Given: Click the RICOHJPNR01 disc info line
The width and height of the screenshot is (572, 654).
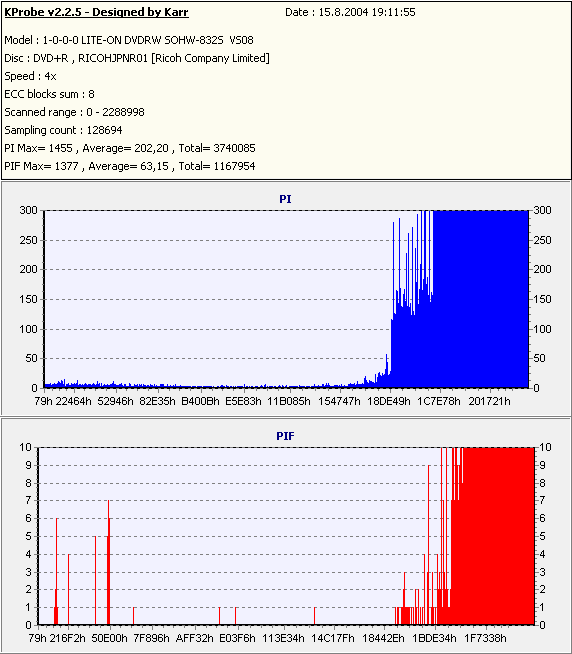Looking at the screenshot, I should [x=137, y=58].
